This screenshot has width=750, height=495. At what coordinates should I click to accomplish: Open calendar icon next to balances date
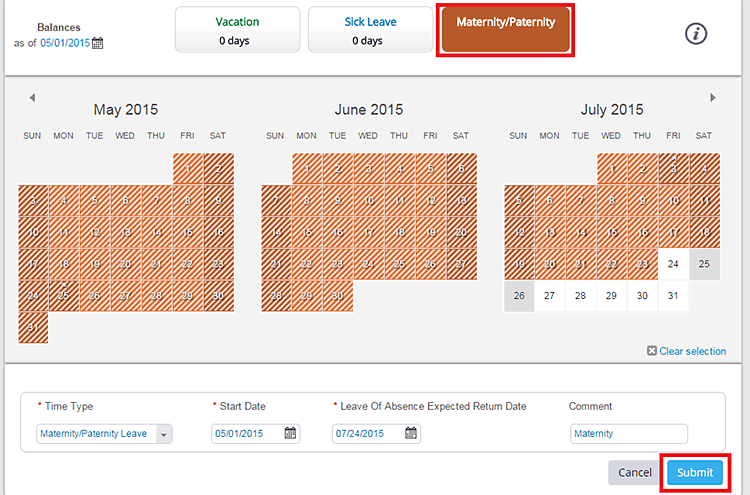98,44
